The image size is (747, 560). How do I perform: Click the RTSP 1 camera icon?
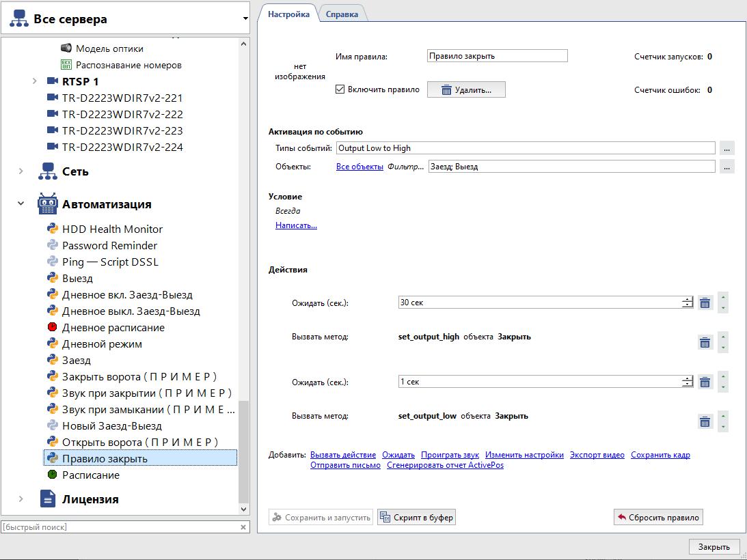[53, 81]
